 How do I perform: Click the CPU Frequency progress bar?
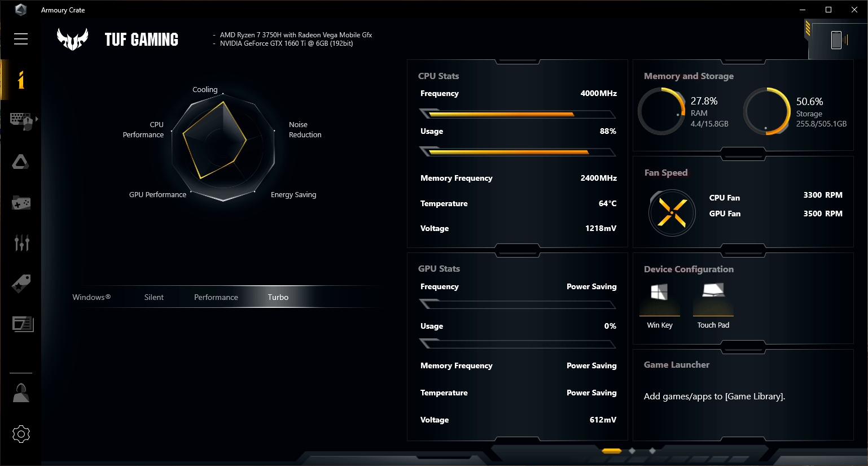518,114
